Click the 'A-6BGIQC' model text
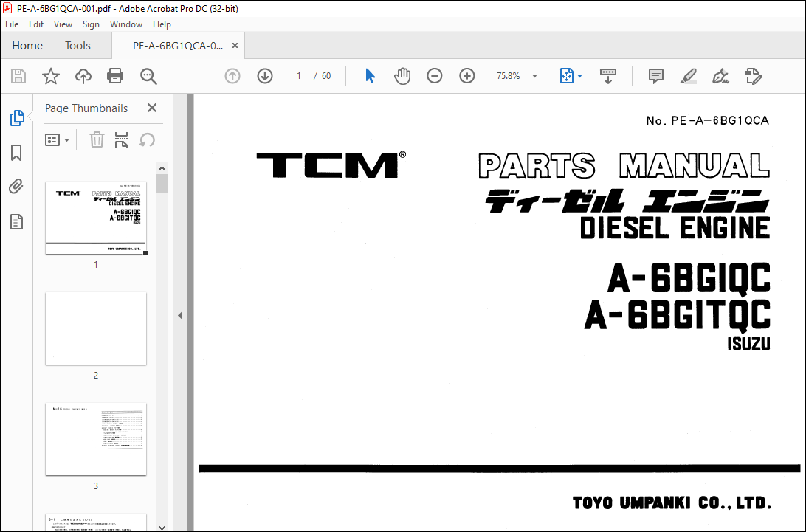The width and height of the screenshot is (806, 532). [689, 277]
